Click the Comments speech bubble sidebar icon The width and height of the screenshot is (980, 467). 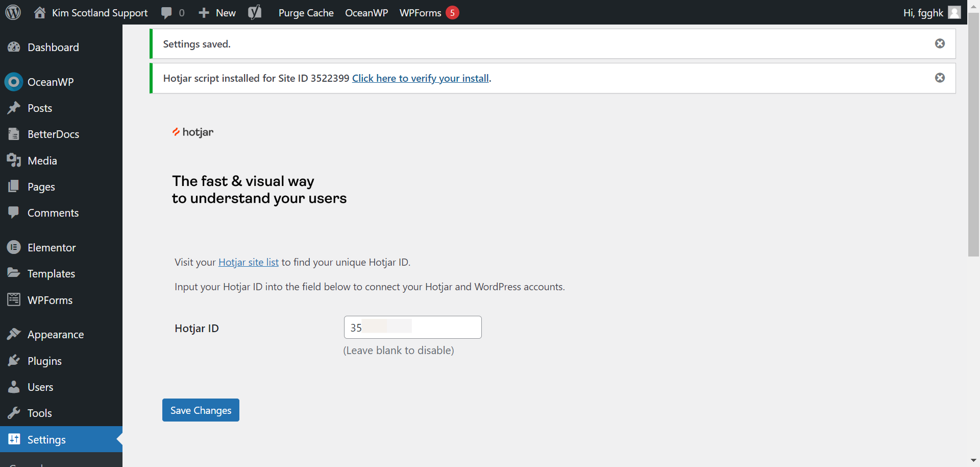14,213
